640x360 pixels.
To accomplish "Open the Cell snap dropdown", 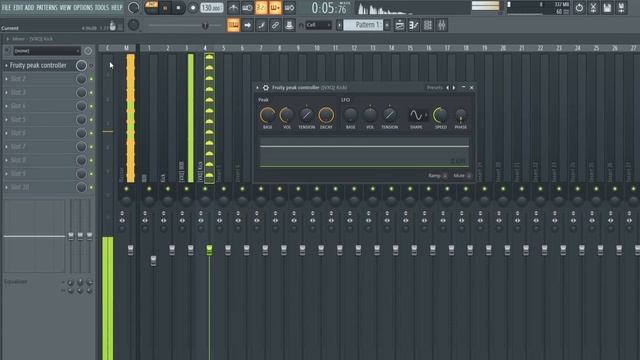I will [318, 25].
